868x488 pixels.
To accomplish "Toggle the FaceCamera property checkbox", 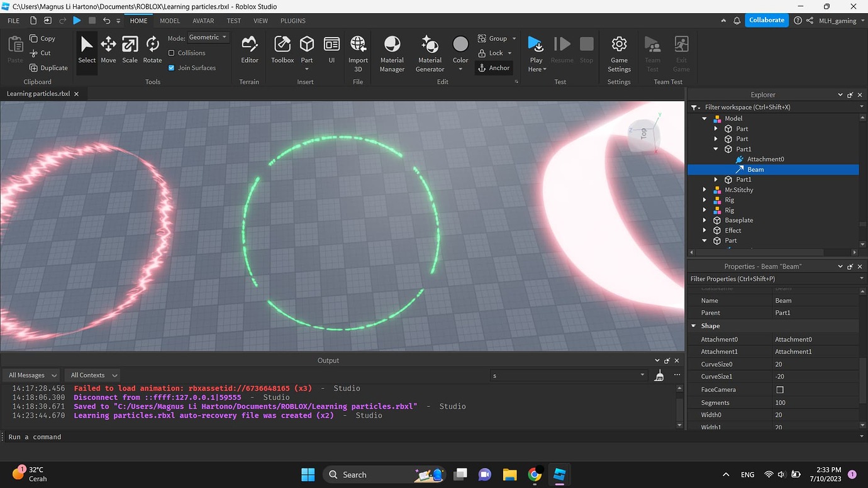I will (780, 389).
